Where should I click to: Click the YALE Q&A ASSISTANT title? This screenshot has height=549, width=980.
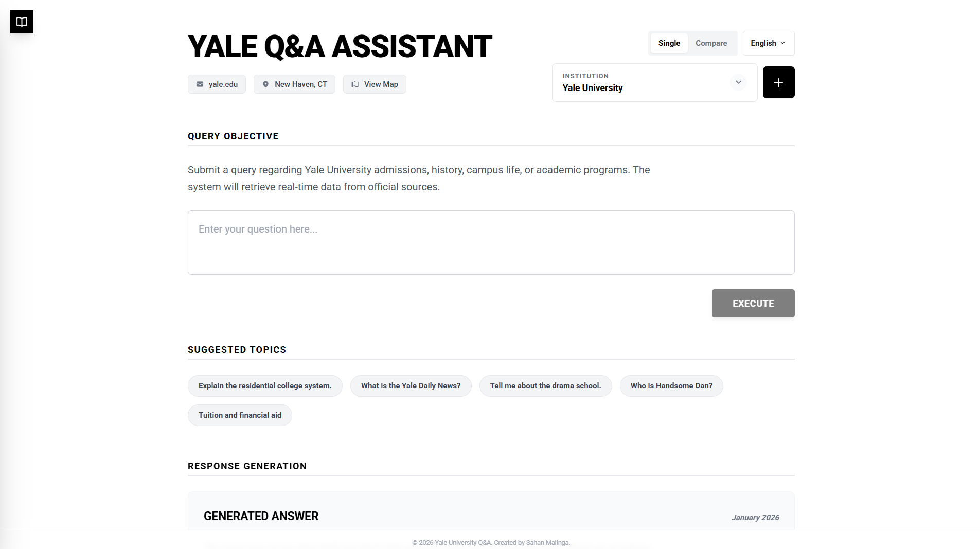[x=340, y=47]
